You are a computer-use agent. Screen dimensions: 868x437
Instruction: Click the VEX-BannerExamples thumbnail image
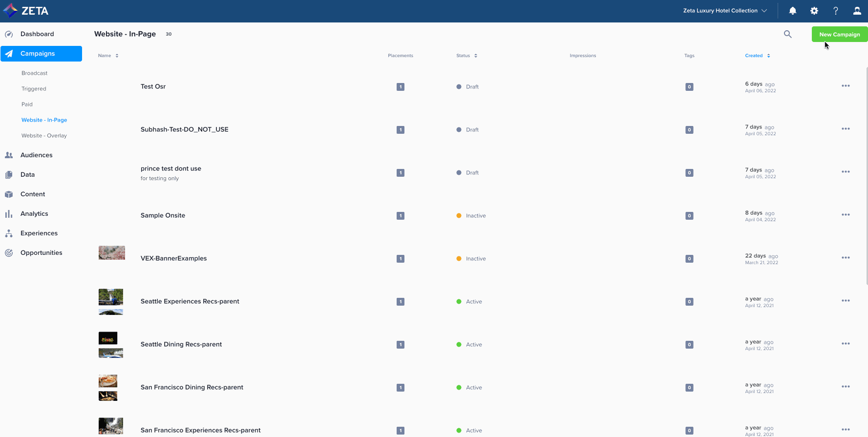point(112,253)
